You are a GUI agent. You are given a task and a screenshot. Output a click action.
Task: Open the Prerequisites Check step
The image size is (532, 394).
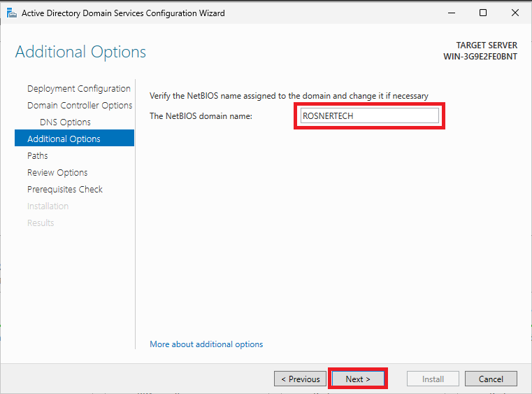pos(65,189)
